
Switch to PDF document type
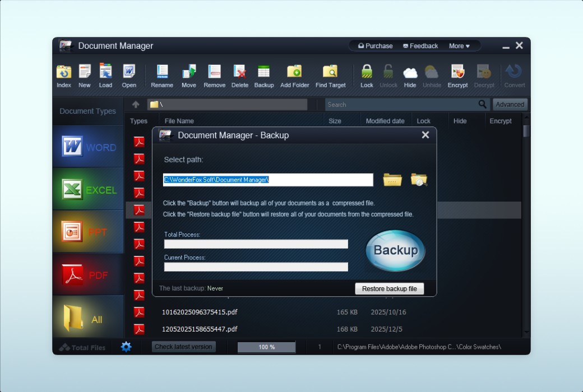(88, 274)
